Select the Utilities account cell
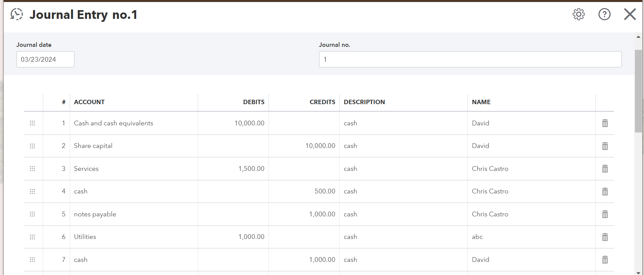 point(133,237)
